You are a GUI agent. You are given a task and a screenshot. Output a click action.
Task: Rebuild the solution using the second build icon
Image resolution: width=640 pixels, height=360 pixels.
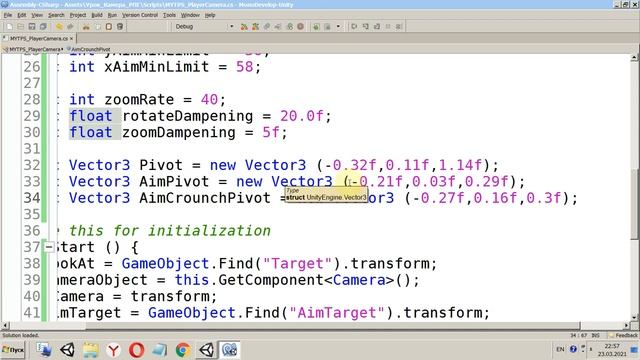(x=256, y=27)
